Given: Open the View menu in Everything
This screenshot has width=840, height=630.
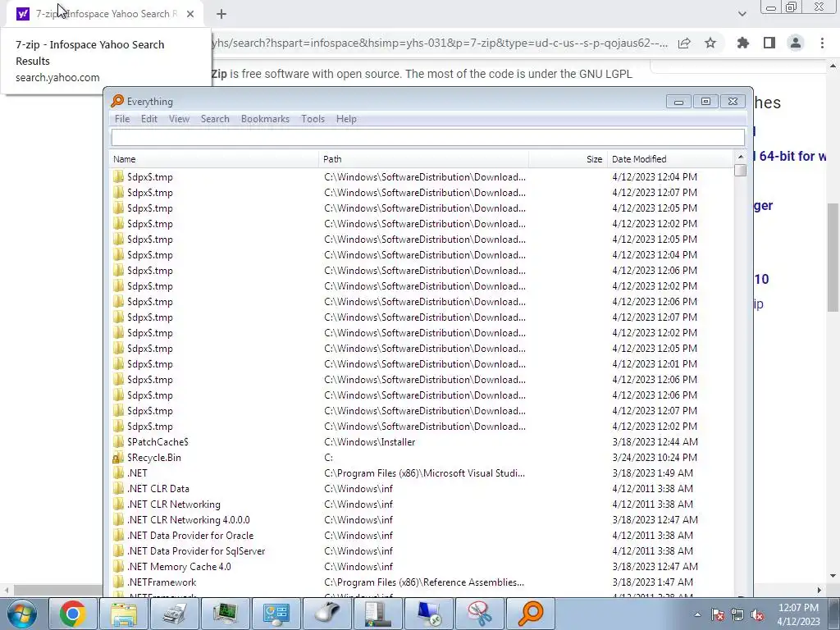Looking at the screenshot, I should (x=179, y=119).
